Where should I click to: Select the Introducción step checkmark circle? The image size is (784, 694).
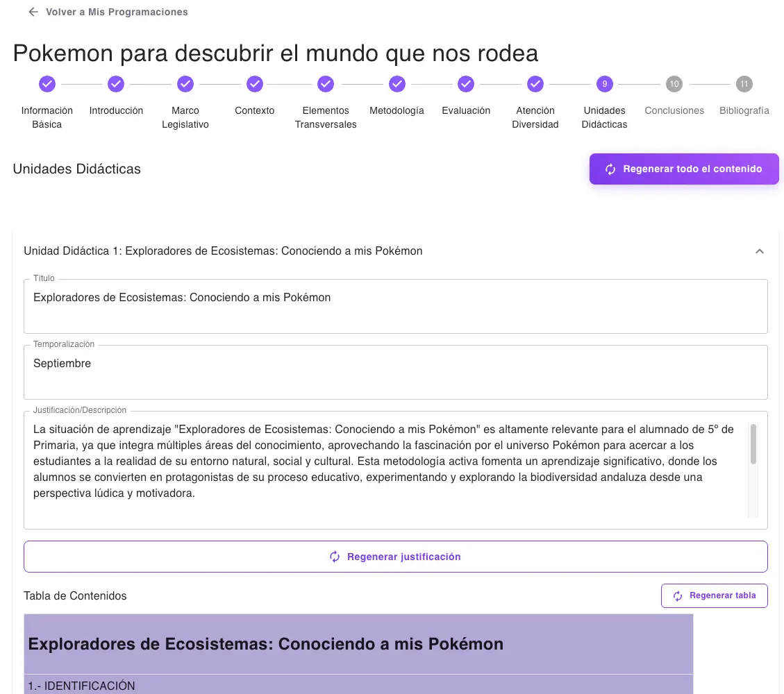tap(116, 84)
